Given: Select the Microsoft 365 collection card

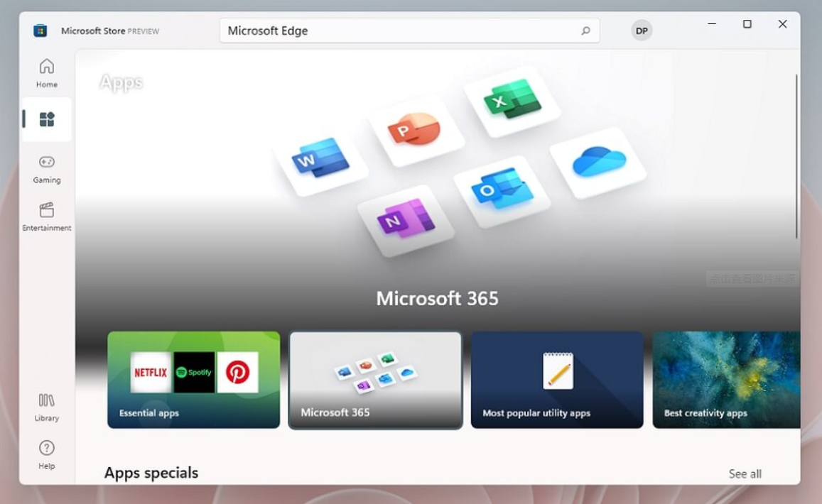Looking at the screenshot, I should point(375,380).
